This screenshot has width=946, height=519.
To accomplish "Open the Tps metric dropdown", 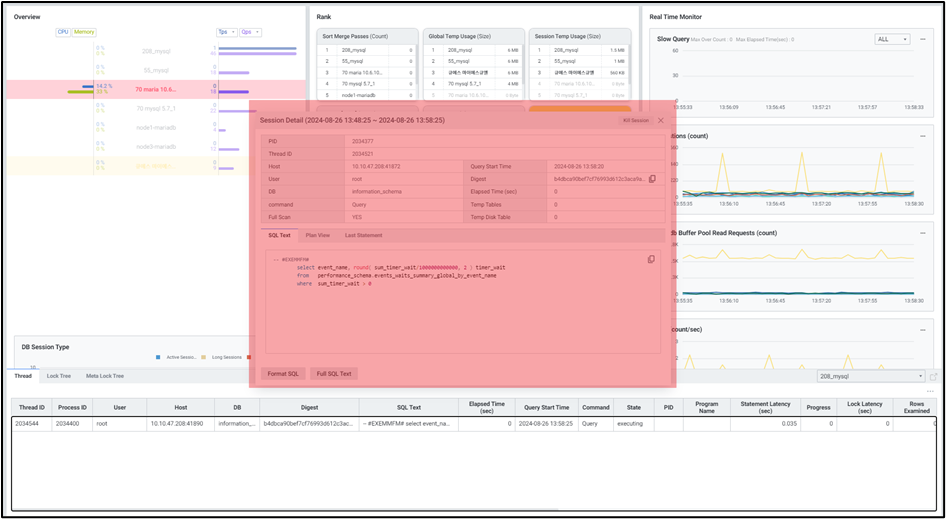I will [226, 32].
